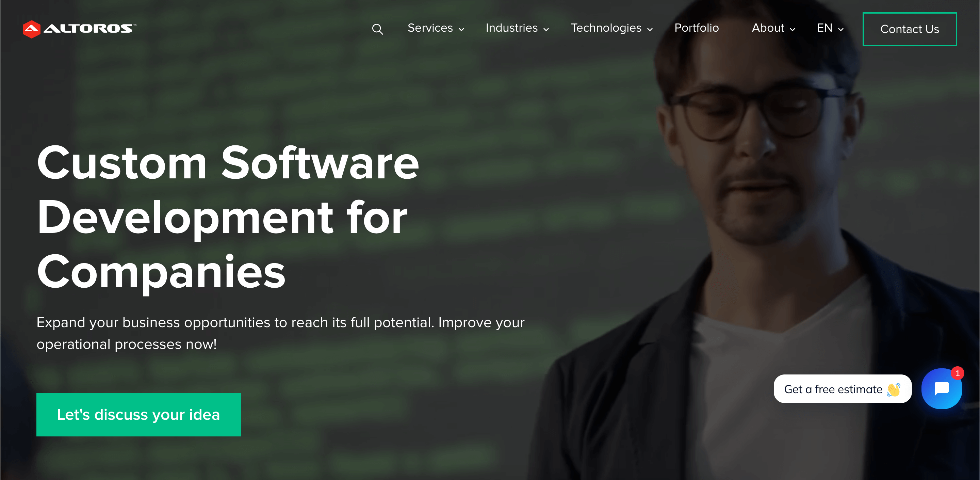Open the search magnifier icon
980x480 pixels.
pos(377,29)
